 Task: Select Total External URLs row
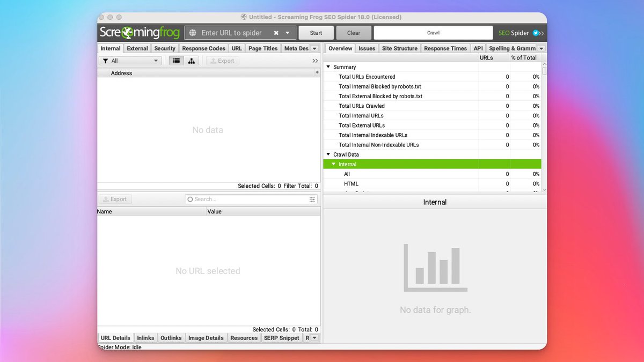tap(432, 125)
